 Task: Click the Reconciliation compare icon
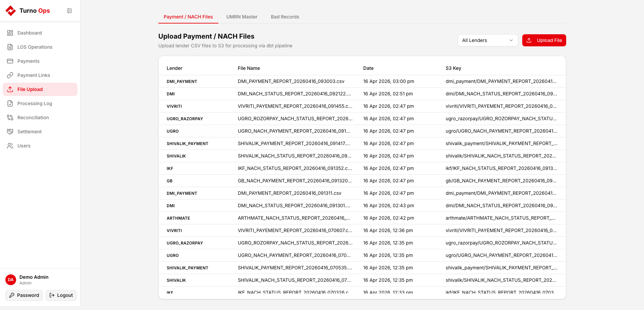(10, 118)
